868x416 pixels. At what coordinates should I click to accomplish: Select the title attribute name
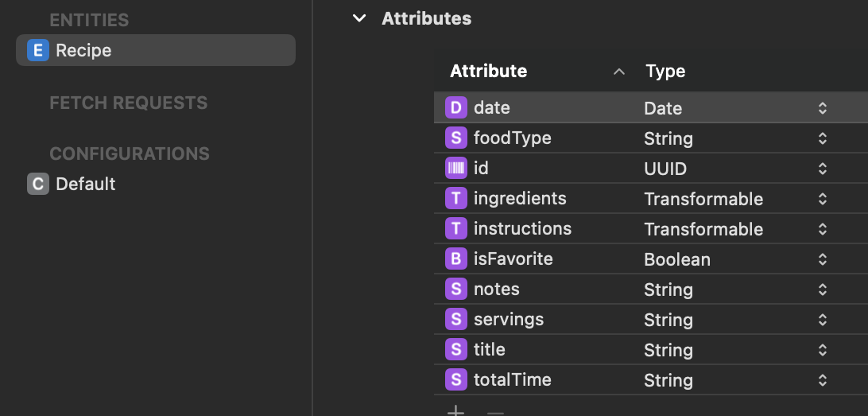click(x=490, y=350)
